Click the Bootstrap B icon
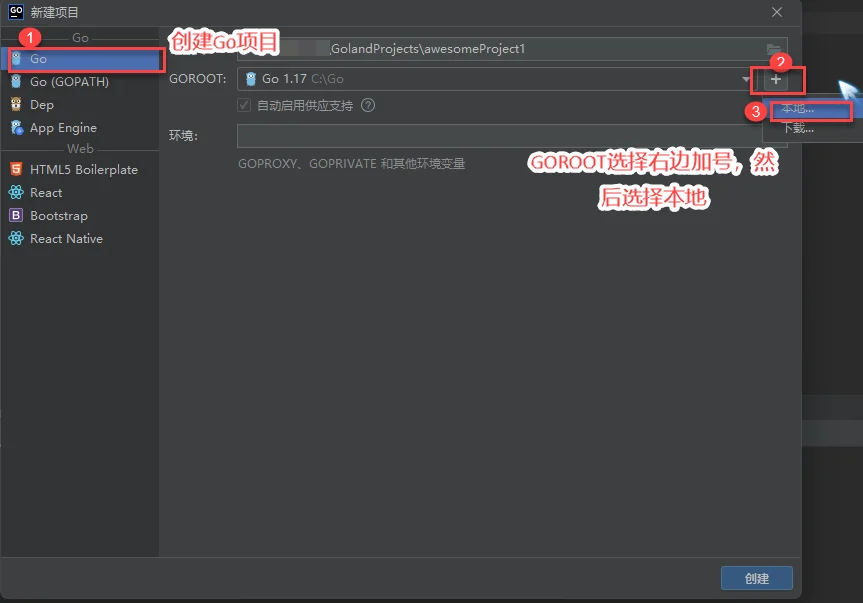 (x=17, y=215)
